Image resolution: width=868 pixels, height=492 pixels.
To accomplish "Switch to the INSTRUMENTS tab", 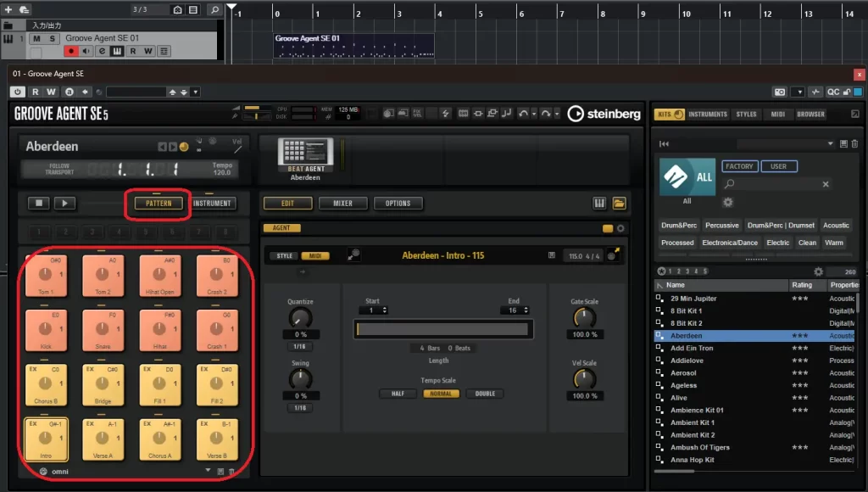I will coord(709,113).
